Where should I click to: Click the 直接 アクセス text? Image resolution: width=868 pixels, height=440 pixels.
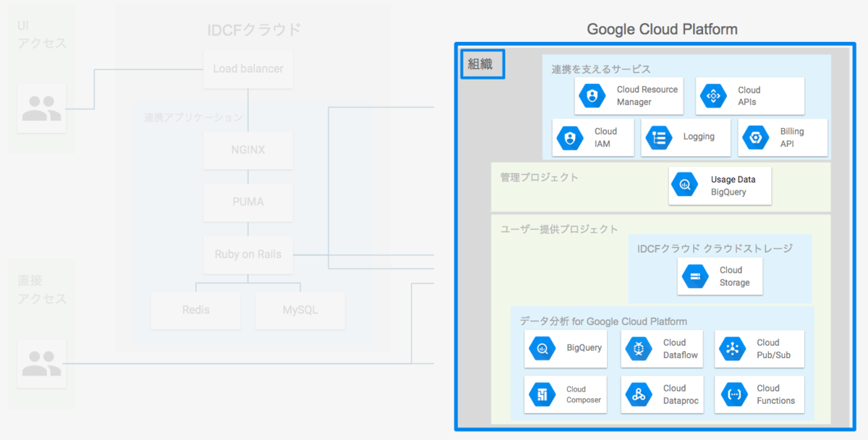(42, 289)
